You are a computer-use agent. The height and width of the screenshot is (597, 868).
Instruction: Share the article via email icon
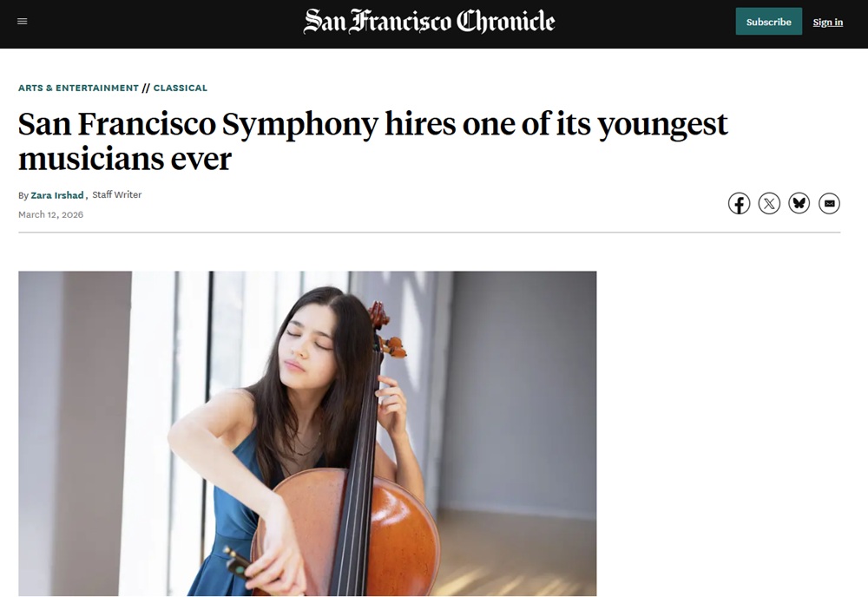click(x=829, y=204)
